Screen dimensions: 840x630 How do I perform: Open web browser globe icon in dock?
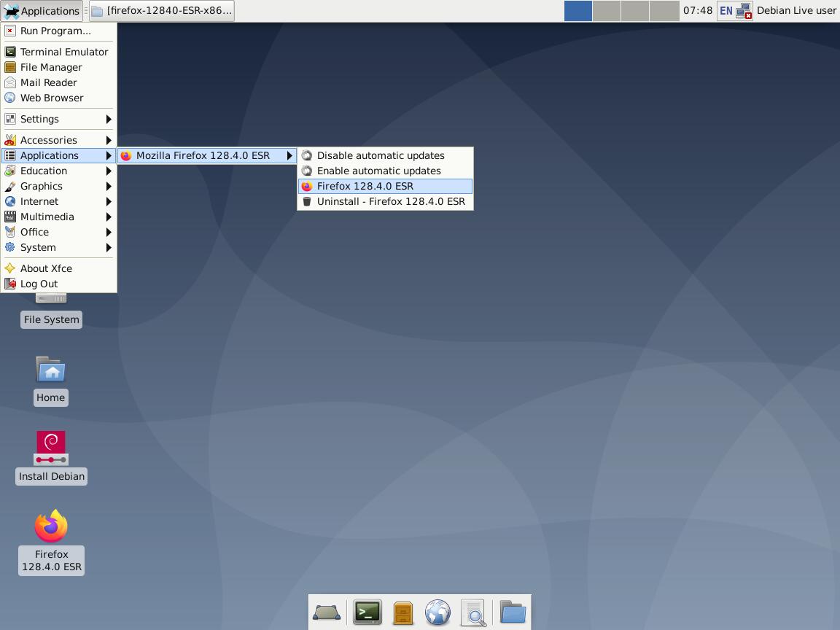coord(437,612)
